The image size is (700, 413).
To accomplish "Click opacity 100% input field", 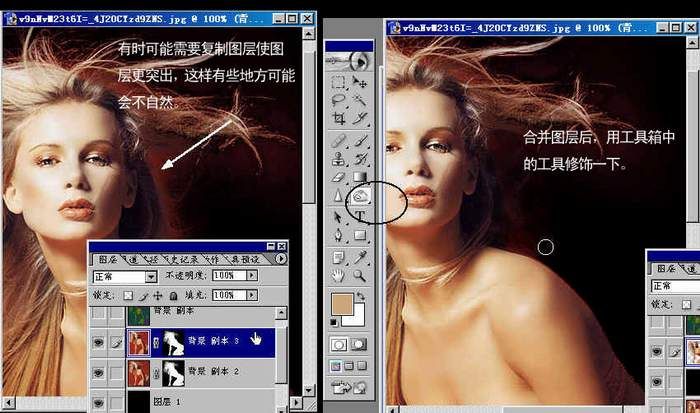I will tap(229, 275).
